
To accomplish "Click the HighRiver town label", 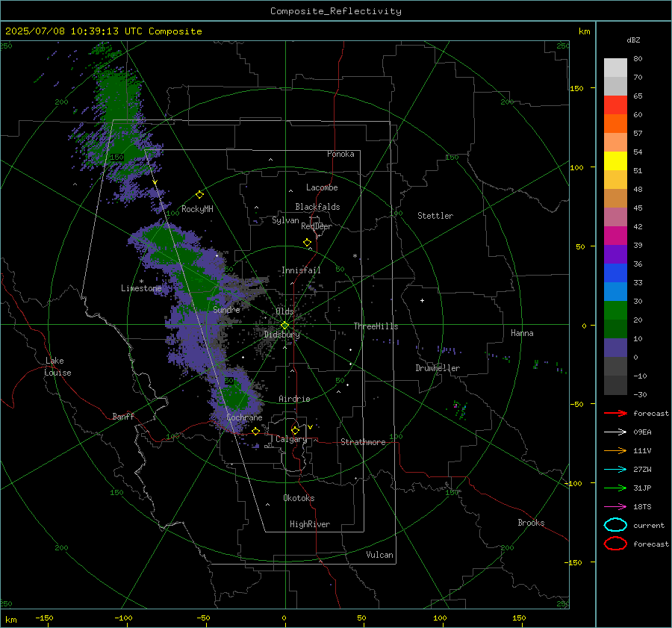I will click(x=310, y=524).
